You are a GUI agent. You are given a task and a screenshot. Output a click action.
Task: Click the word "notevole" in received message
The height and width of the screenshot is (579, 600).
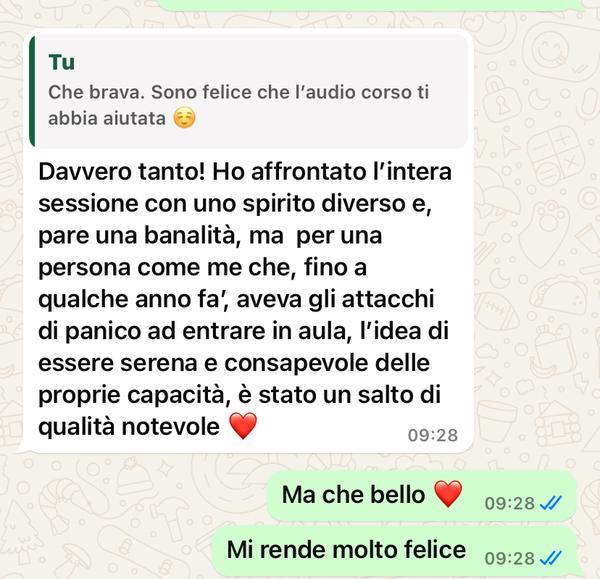click(x=171, y=426)
